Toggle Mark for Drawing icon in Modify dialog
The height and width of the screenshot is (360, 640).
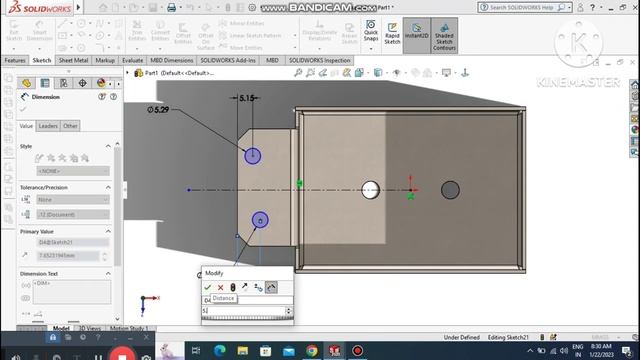tap(271, 287)
